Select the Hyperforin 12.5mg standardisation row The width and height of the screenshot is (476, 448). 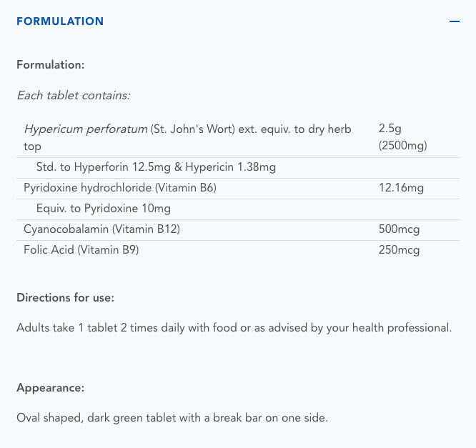[156, 167]
